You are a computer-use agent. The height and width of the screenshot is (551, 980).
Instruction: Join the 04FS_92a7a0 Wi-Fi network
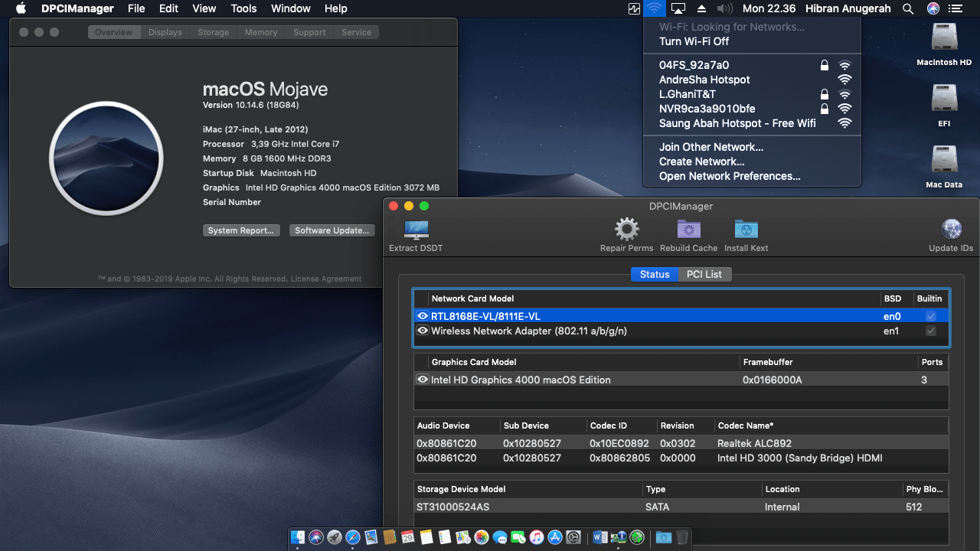[x=752, y=65]
